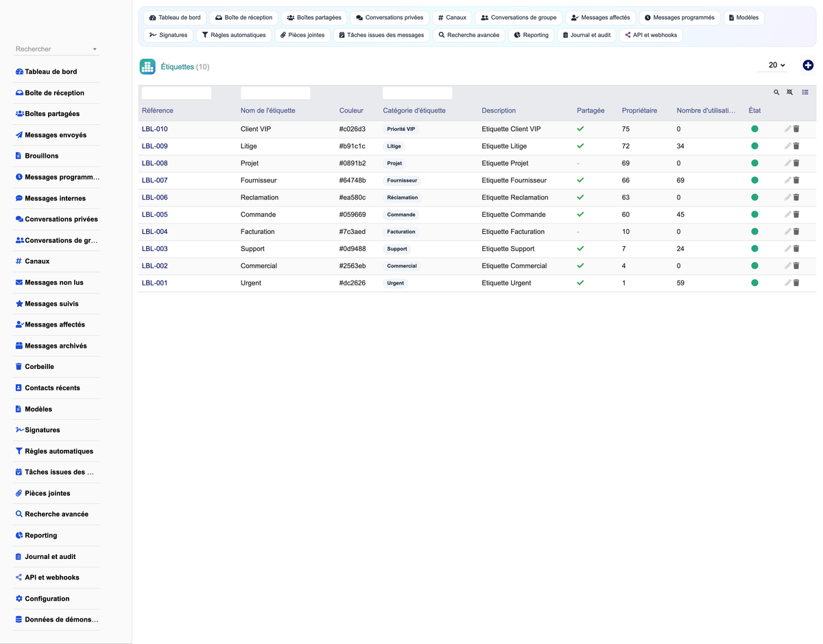Open the Tableau de bord tab in top bar
The width and height of the screenshot is (823, 644).
point(175,18)
